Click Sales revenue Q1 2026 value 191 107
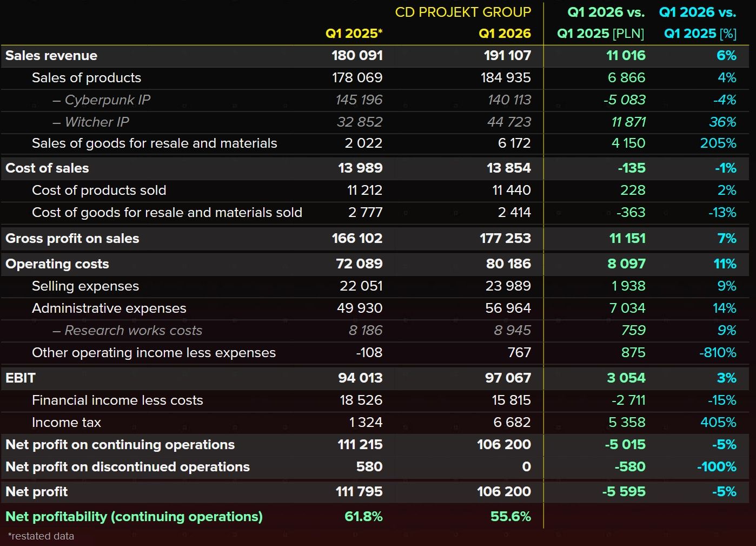This screenshot has width=756, height=546. coord(506,56)
